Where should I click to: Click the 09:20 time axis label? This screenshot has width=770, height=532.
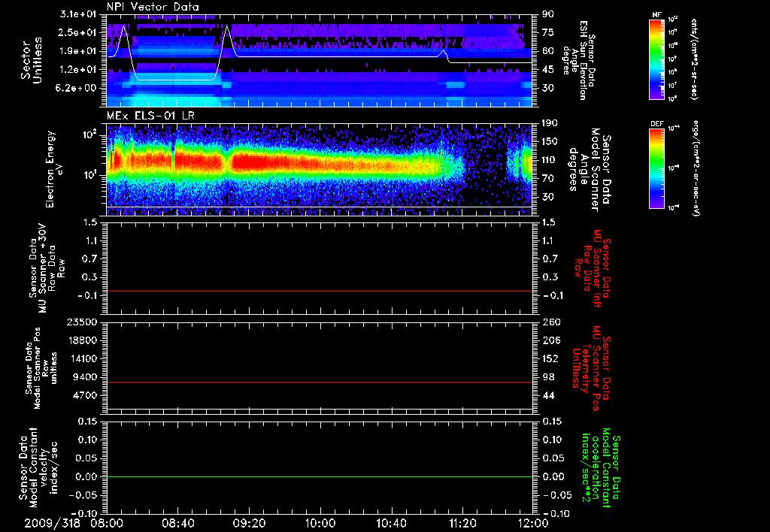pos(249,523)
